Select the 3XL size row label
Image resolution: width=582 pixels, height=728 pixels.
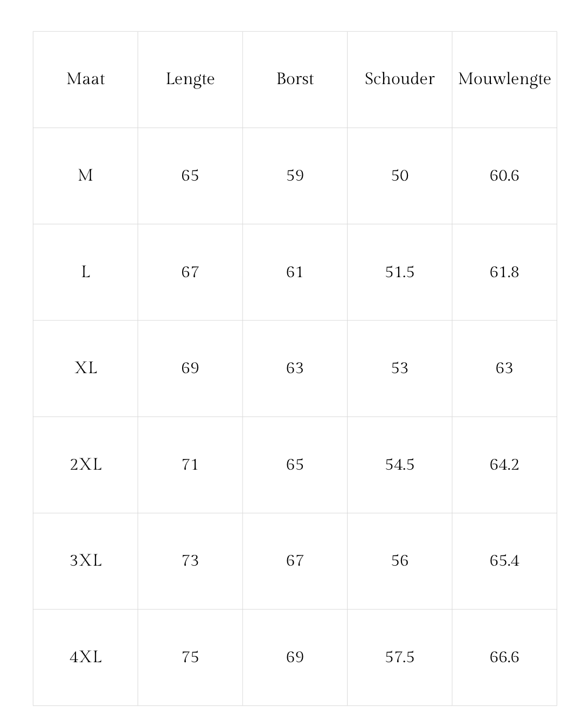click(86, 561)
